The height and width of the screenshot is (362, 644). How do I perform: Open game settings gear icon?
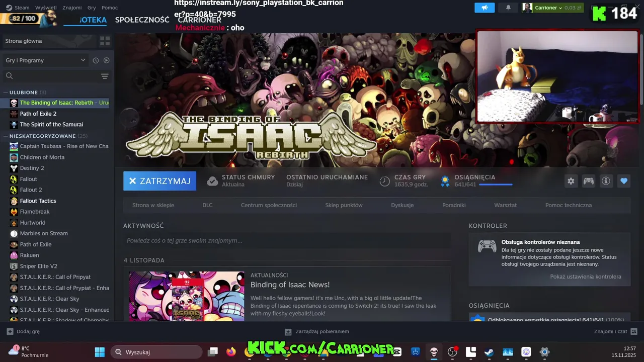coord(571,181)
